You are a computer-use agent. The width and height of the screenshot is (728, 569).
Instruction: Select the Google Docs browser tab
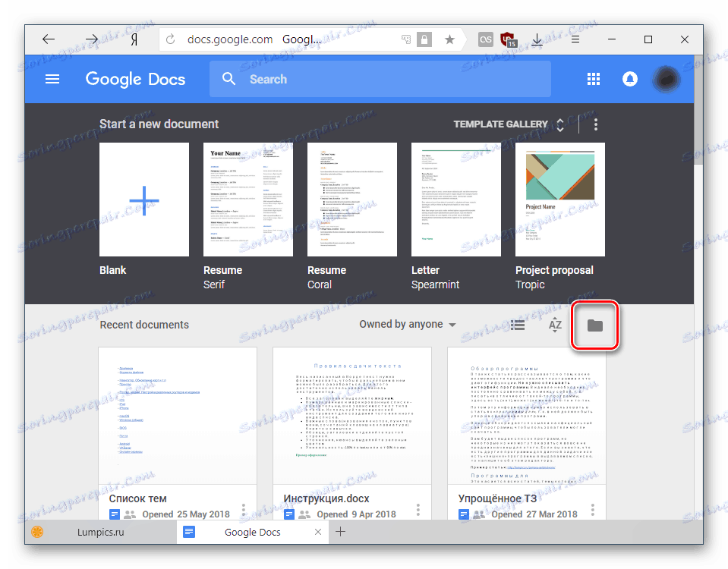point(252,532)
